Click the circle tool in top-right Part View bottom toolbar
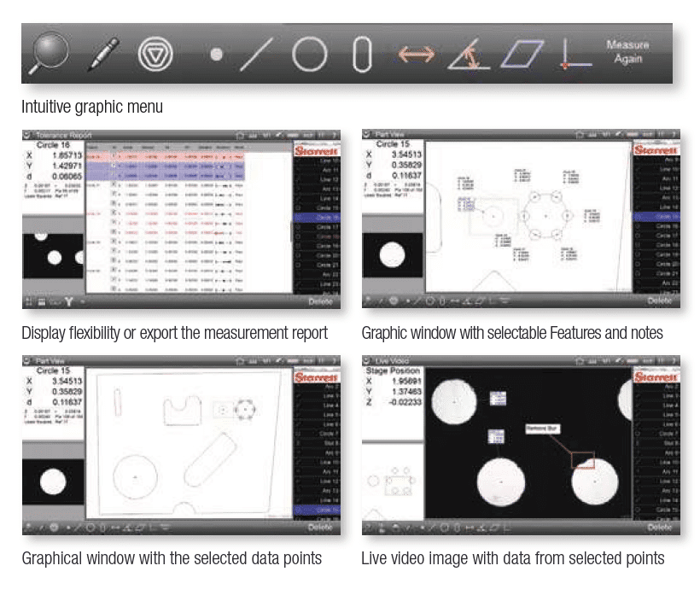This screenshot has height=589, width=700. [x=429, y=301]
